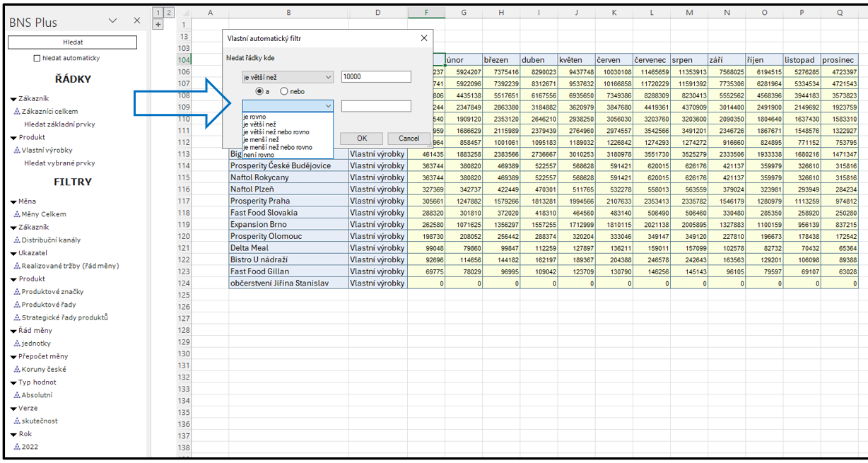Choose 'je menší než nebo rovno' option

click(287, 147)
